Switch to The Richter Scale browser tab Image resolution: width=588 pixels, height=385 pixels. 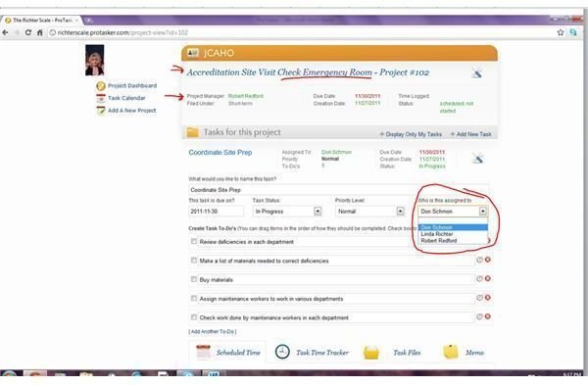pos(41,21)
